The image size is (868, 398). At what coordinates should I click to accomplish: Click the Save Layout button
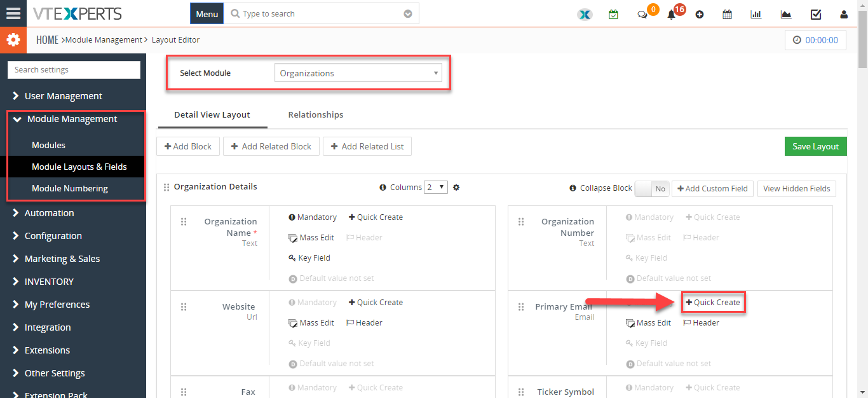pyautogui.click(x=816, y=146)
